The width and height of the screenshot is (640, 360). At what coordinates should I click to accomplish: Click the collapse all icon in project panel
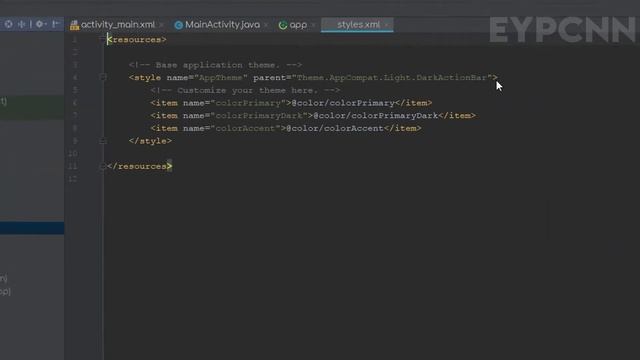(22, 24)
